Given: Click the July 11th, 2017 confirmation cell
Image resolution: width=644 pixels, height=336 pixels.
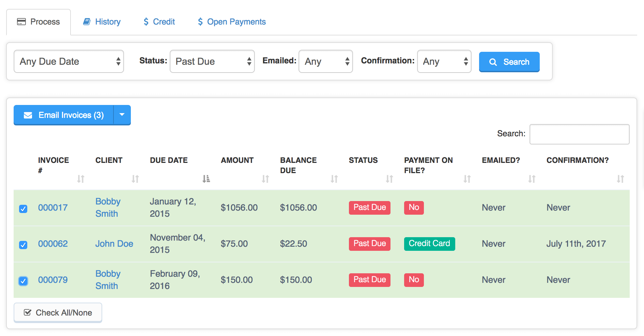Looking at the screenshot, I should point(576,244).
